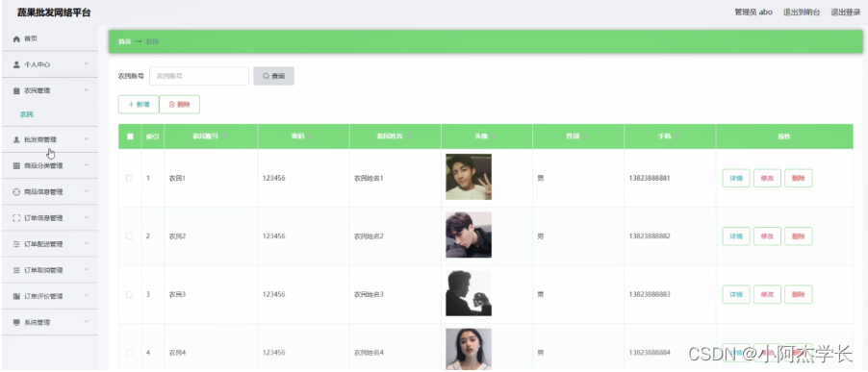Toggle the select-all checkbox in table header

130,136
